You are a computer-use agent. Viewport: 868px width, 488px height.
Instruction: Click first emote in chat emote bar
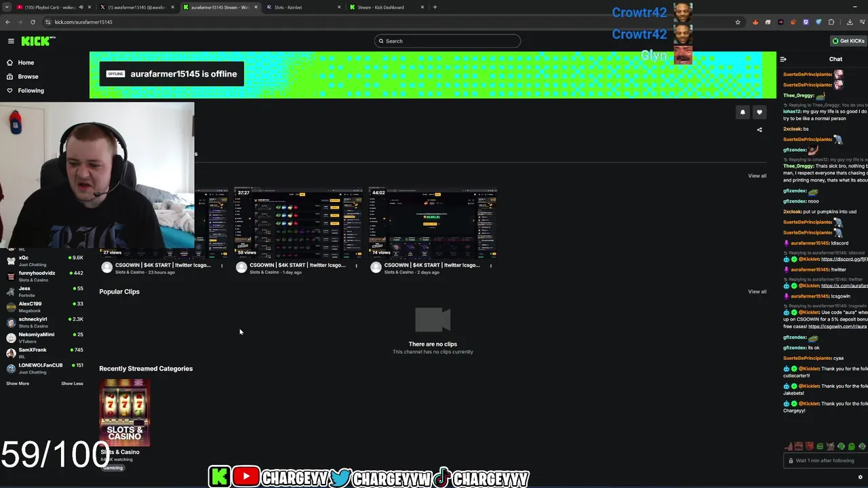click(789, 446)
